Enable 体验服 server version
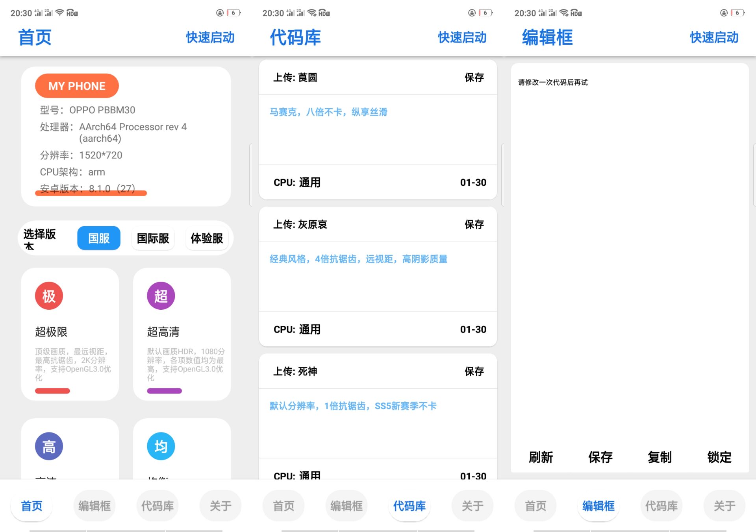The width and height of the screenshot is (756, 532). pos(206,238)
